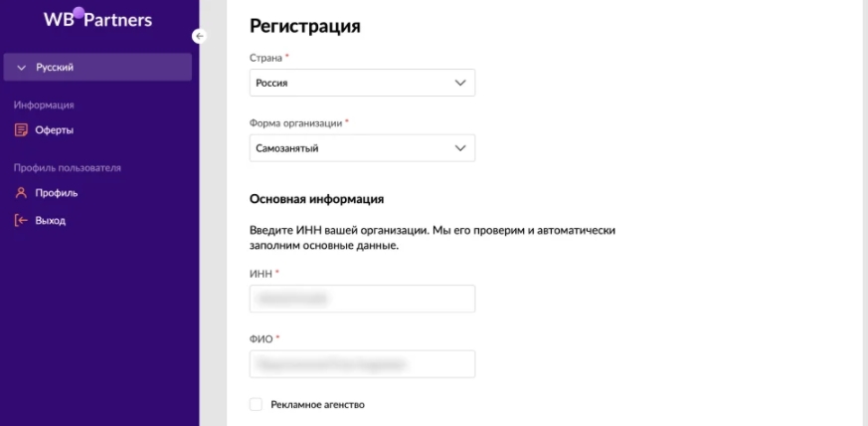This screenshot has height=426, width=868.
Task: Click arrow on Самозанятый dropdown
Action: click(x=460, y=148)
